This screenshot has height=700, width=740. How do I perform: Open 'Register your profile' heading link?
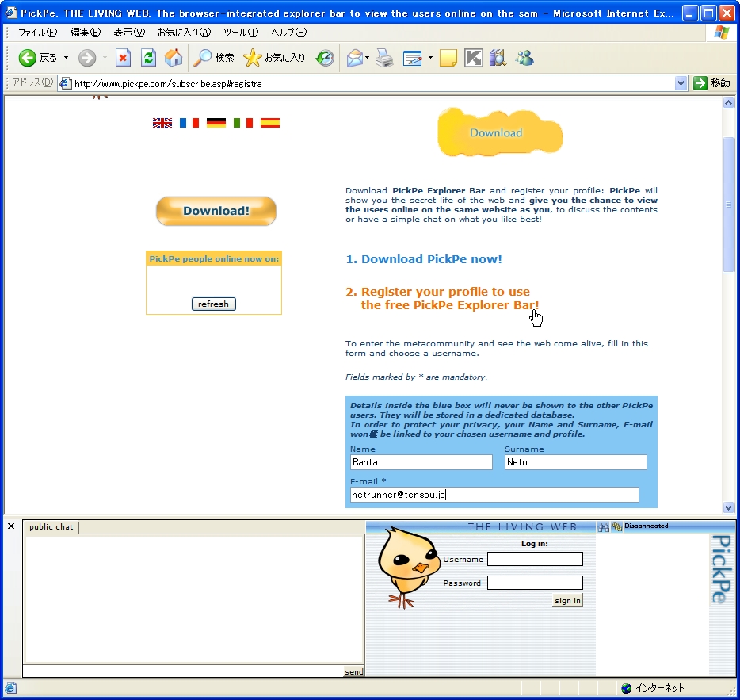point(442,298)
